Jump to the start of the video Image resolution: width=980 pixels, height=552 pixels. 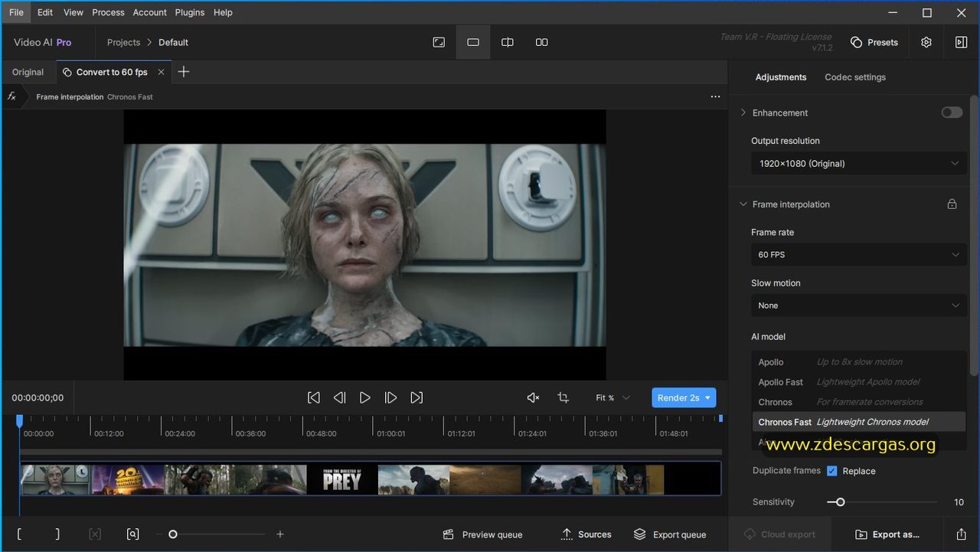point(314,397)
